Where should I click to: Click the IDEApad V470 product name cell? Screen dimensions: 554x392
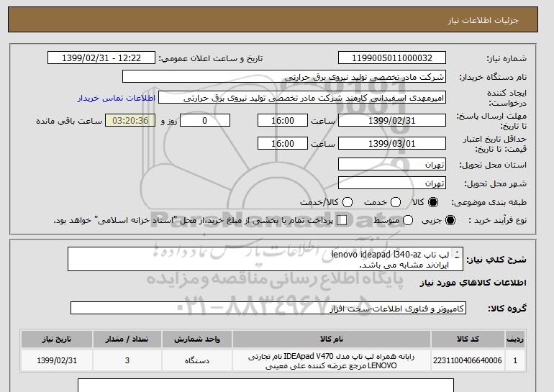click(332, 361)
